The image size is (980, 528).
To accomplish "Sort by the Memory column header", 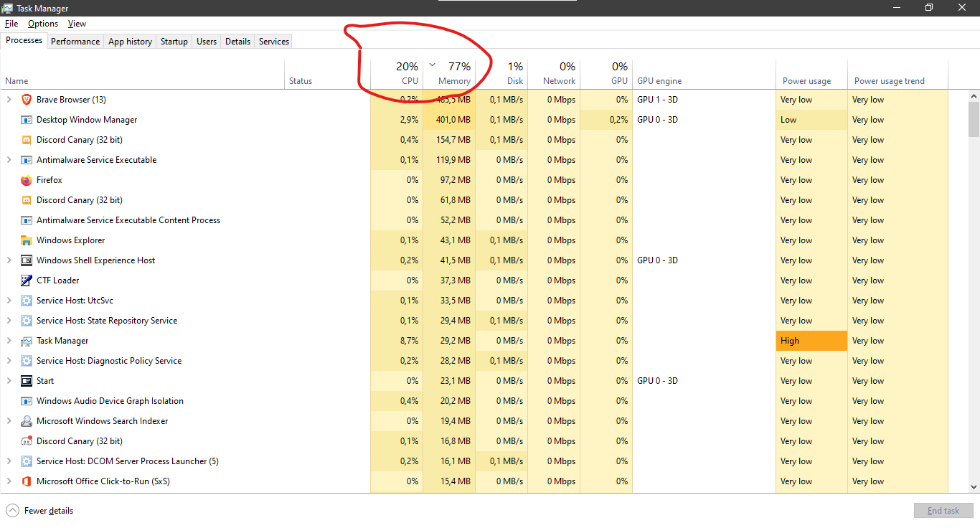I will point(449,75).
